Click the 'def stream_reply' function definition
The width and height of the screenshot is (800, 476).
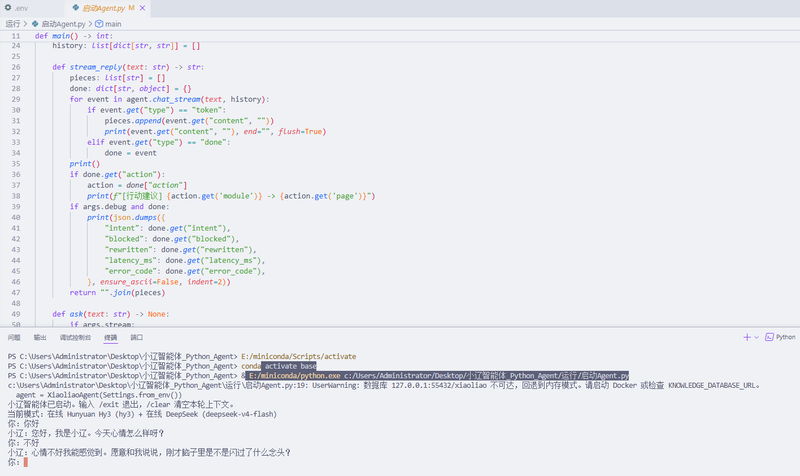click(x=128, y=67)
